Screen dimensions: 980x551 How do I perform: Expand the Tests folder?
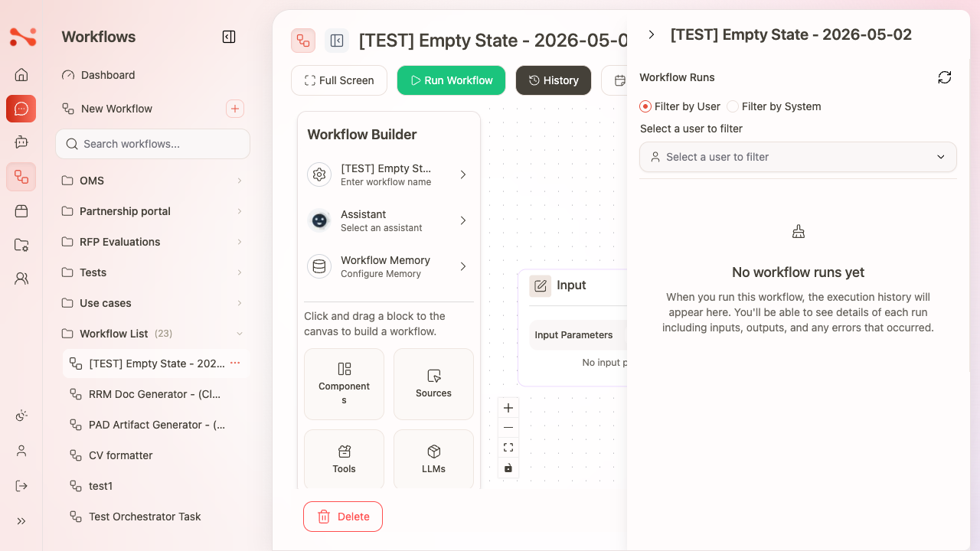coord(153,272)
